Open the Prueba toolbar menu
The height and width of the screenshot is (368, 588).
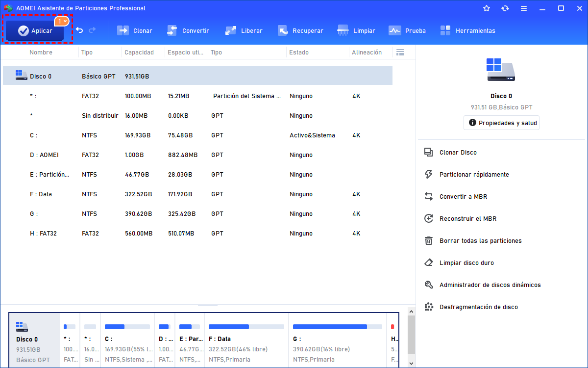pyautogui.click(x=407, y=30)
